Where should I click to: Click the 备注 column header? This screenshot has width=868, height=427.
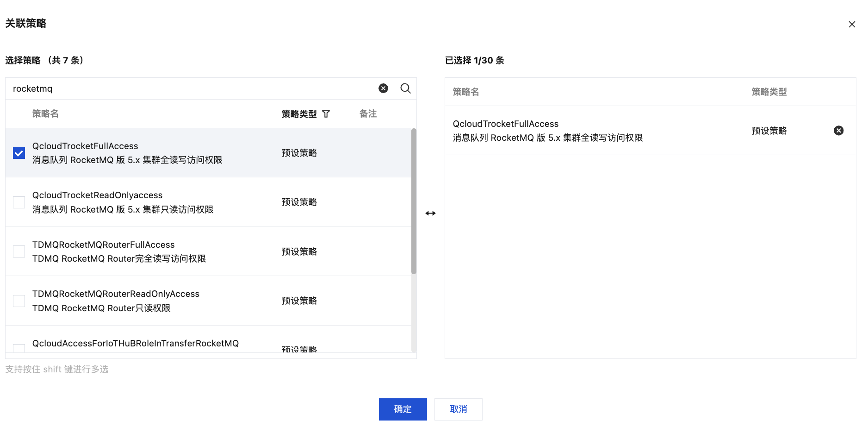(x=368, y=114)
